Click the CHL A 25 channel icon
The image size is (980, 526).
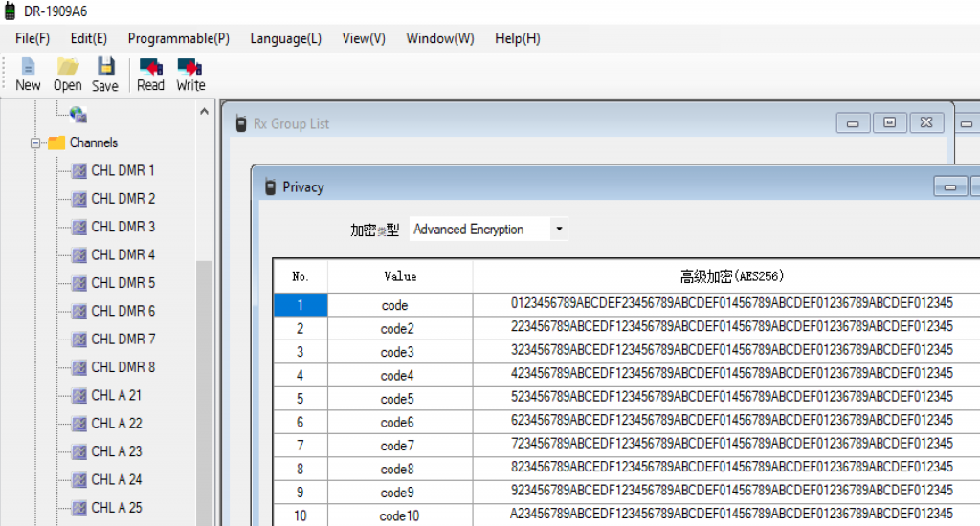click(x=79, y=508)
